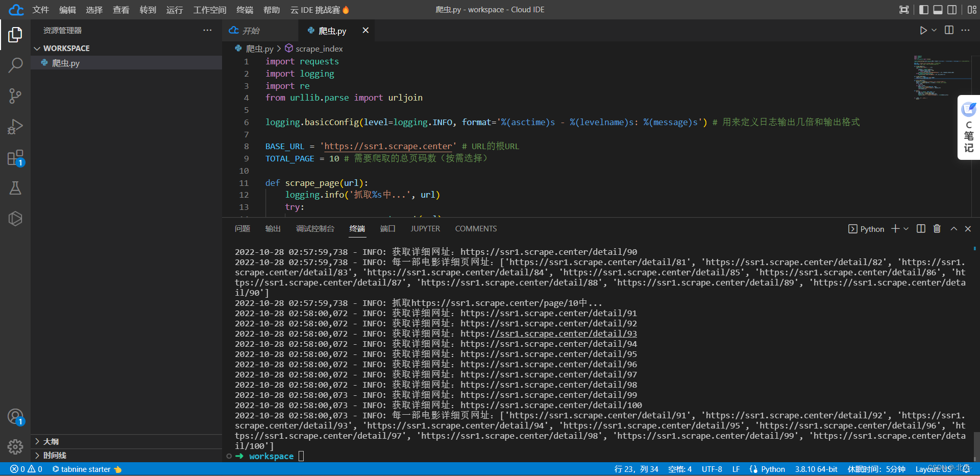
Task: Maximize the panel size
Action: click(953, 229)
